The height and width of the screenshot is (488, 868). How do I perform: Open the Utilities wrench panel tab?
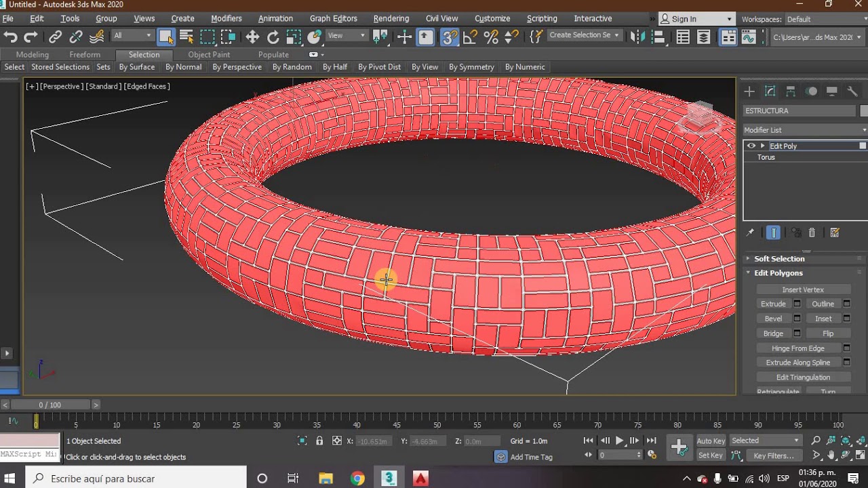click(x=852, y=91)
